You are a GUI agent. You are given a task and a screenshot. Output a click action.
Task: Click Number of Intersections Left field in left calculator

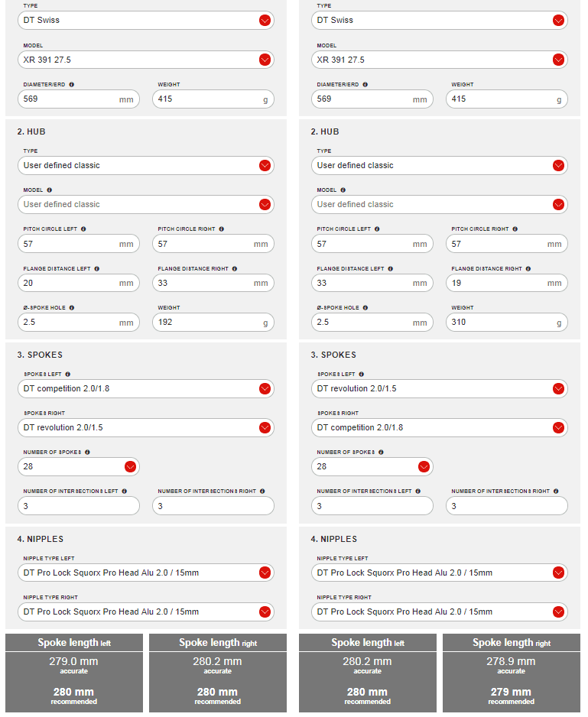click(x=78, y=505)
